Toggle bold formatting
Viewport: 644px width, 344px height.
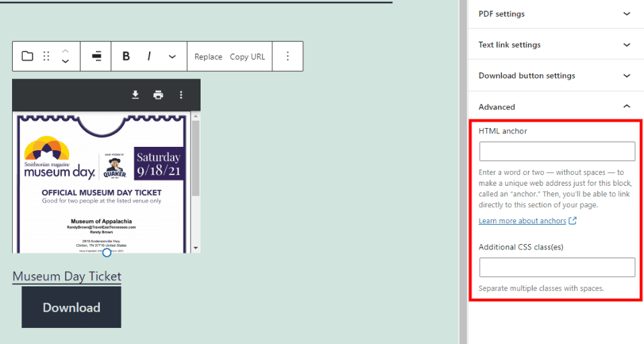[x=126, y=56]
